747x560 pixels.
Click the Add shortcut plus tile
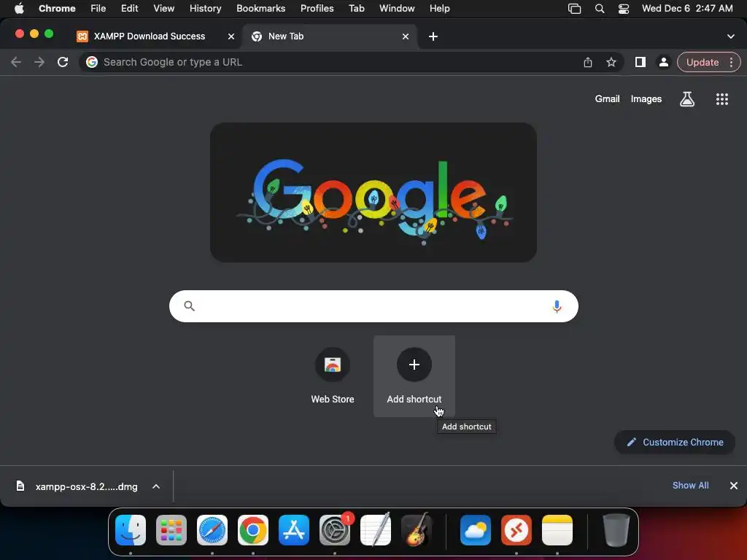tap(414, 376)
